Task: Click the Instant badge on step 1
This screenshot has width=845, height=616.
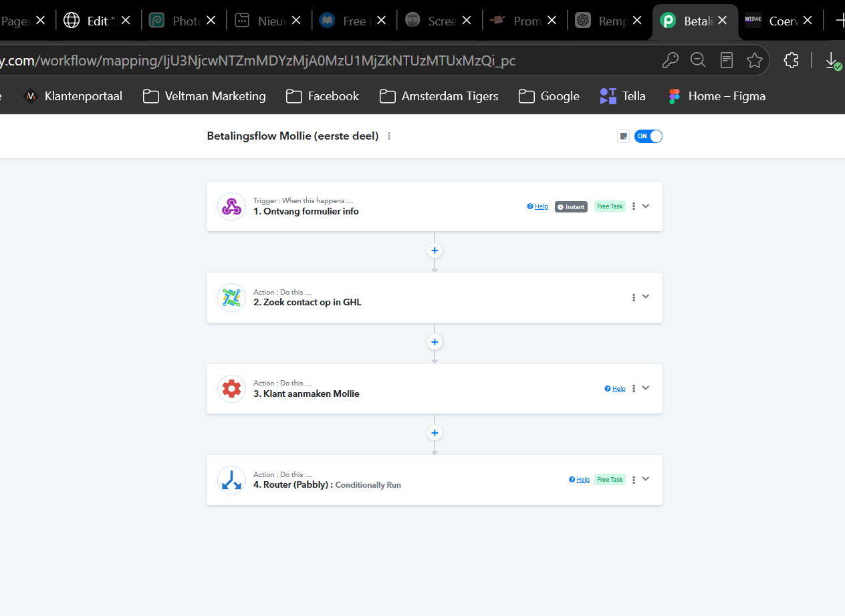Action: pyautogui.click(x=571, y=206)
